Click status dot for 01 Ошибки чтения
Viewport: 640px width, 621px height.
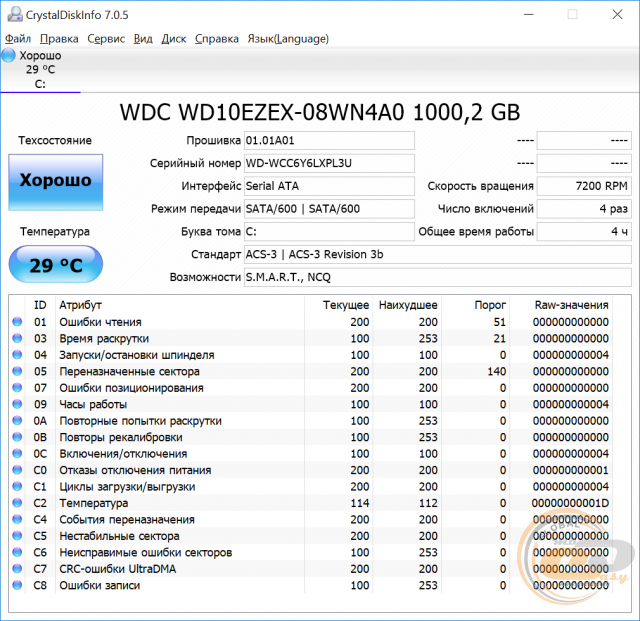tap(17, 322)
